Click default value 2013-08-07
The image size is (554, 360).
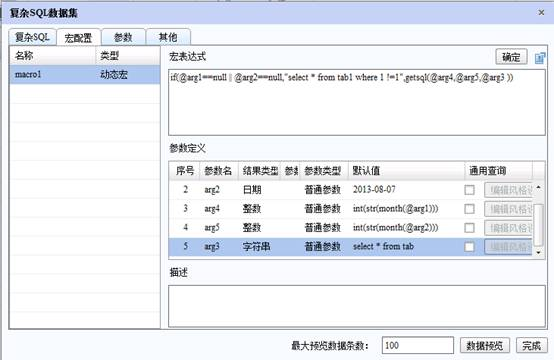click(x=374, y=190)
